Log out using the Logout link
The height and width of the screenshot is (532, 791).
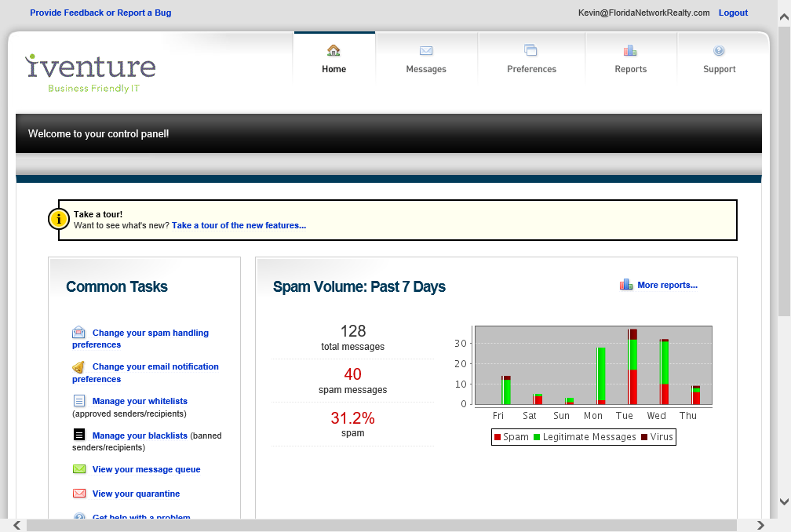pyautogui.click(x=733, y=13)
